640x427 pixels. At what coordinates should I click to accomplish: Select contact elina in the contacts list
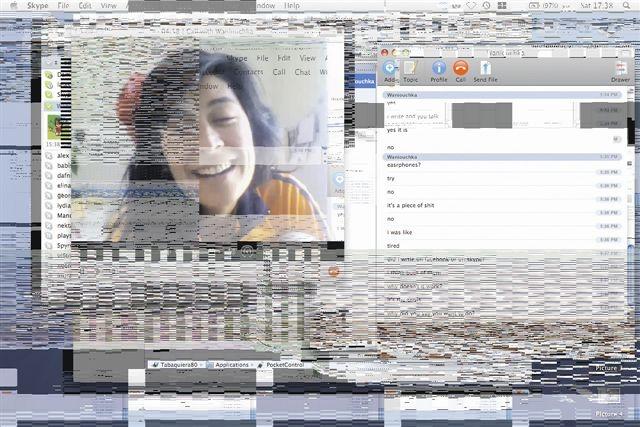pos(63,186)
